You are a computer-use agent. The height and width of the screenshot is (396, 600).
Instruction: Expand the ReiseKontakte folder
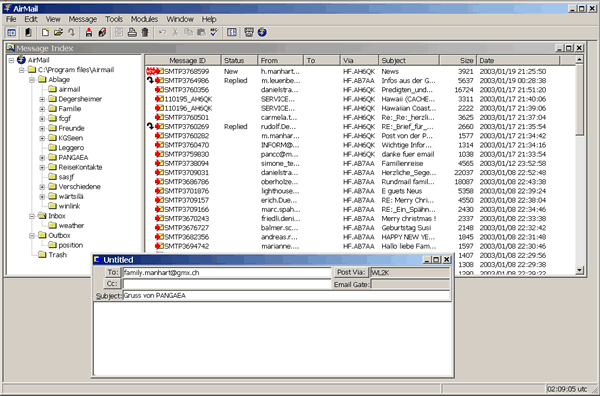(x=42, y=167)
